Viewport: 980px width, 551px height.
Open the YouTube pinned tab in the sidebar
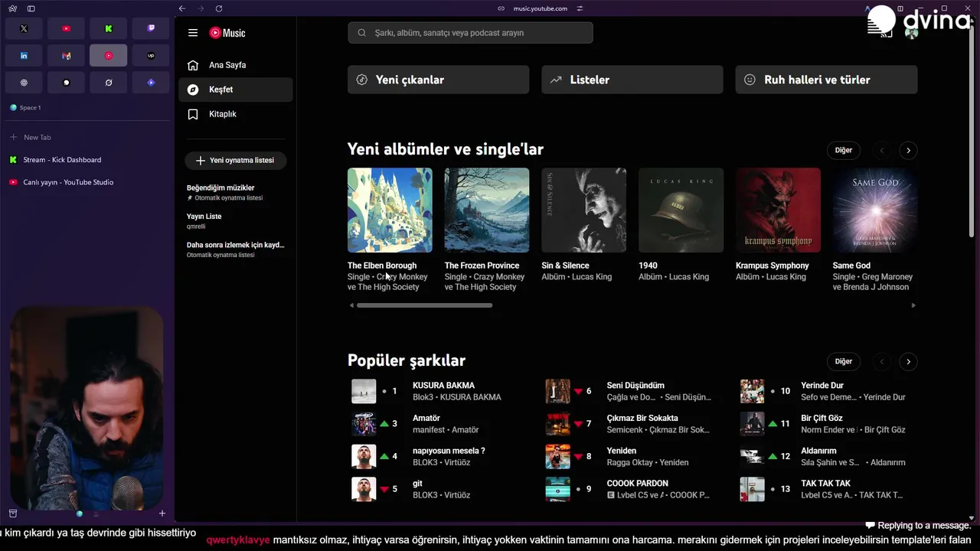[66, 28]
